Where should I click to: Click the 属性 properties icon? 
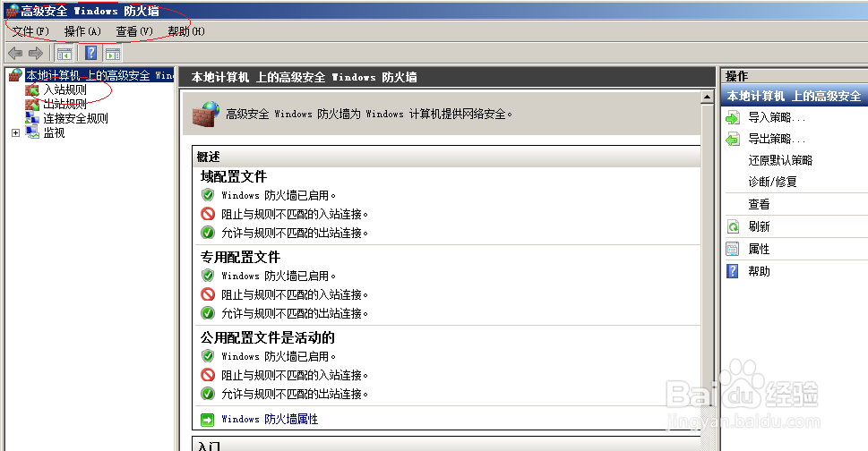(x=733, y=249)
